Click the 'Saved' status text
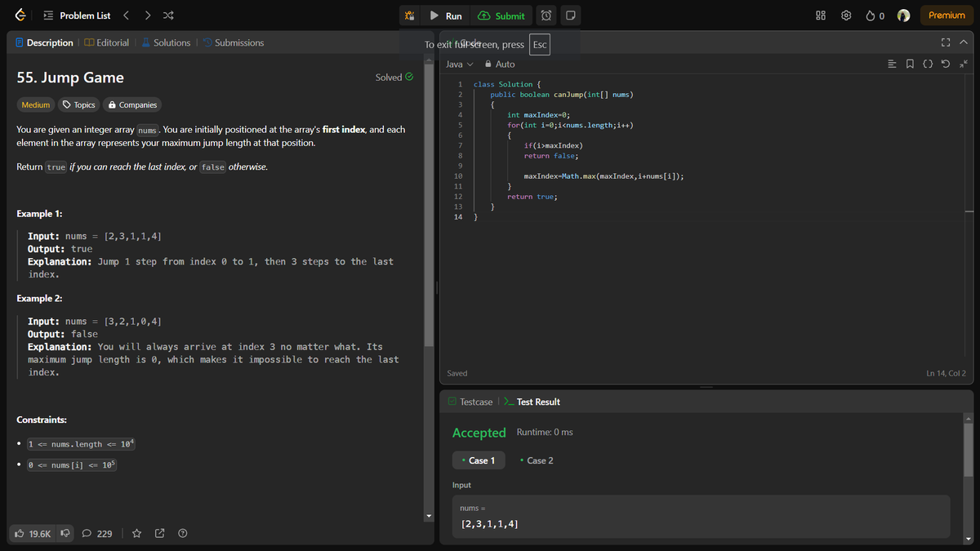 click(x=457, y=373)
